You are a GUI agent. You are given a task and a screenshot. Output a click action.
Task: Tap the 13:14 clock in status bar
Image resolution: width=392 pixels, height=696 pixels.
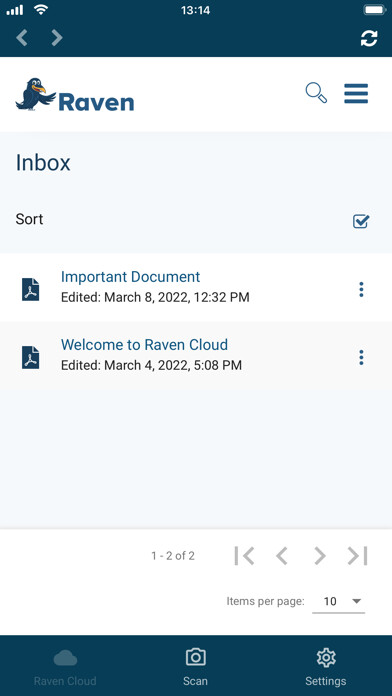pyautogui.click(x=196, y=10)
